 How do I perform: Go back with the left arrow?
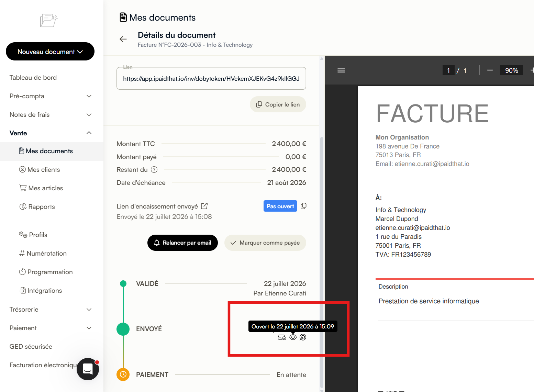click(x=123, y=39)
